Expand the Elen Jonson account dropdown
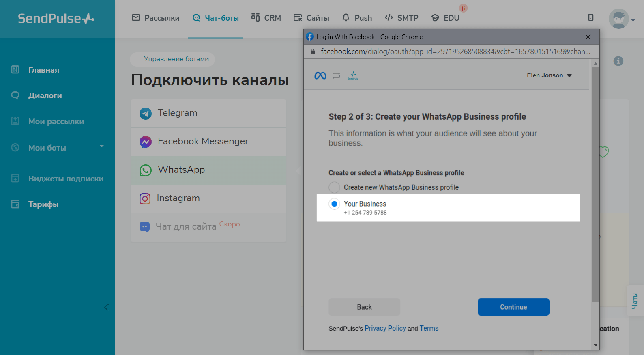This screenshot has height=355, width=644. point(549,75)
